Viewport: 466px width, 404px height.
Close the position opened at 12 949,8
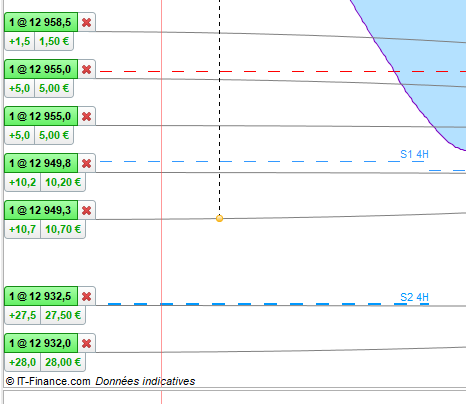87,163
